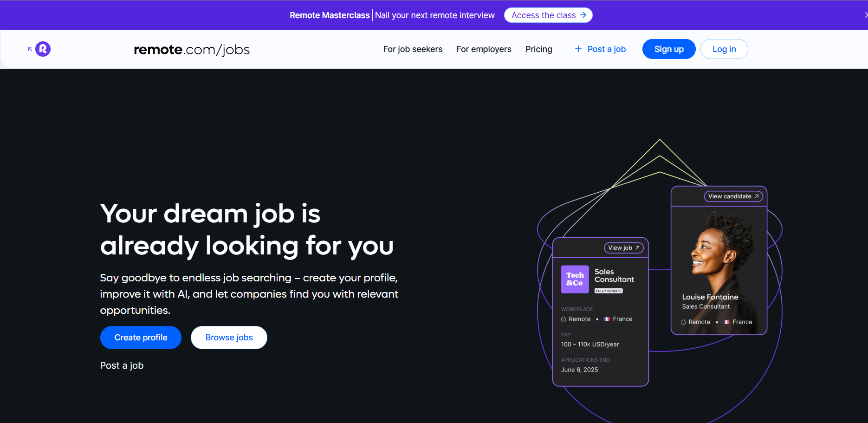Click the Your dream job headline

point(247,229)
